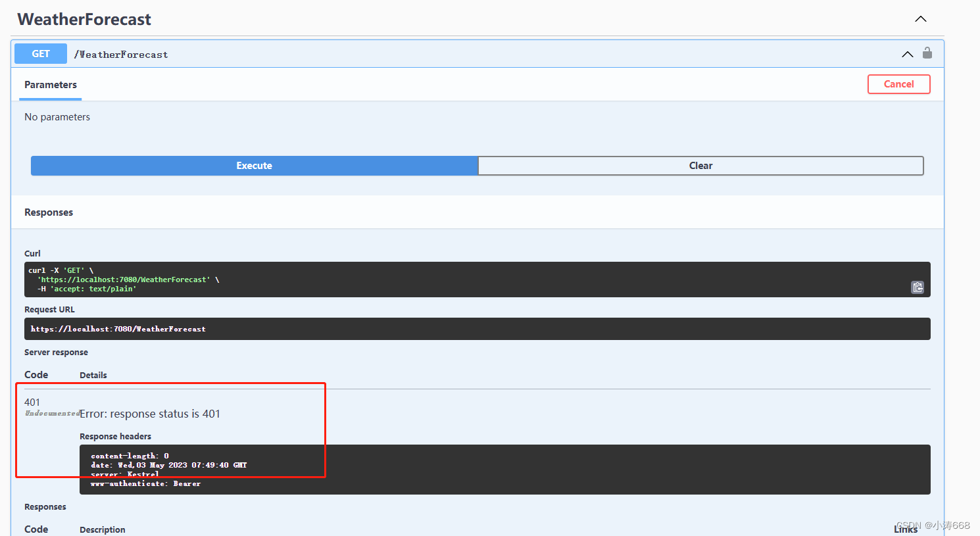This screenshot has height=536, width=980.
Task: Click the Cancel button
Action: [x=899, y=84]
